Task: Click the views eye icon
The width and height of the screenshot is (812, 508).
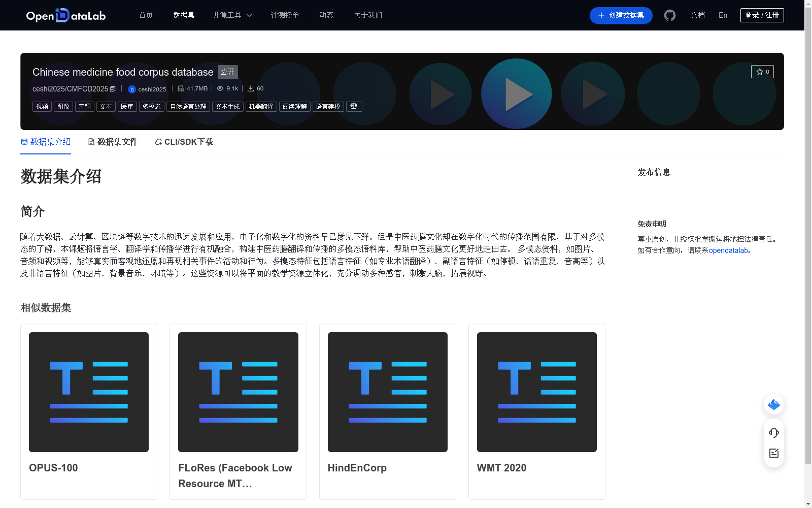Action: [220, 88]
